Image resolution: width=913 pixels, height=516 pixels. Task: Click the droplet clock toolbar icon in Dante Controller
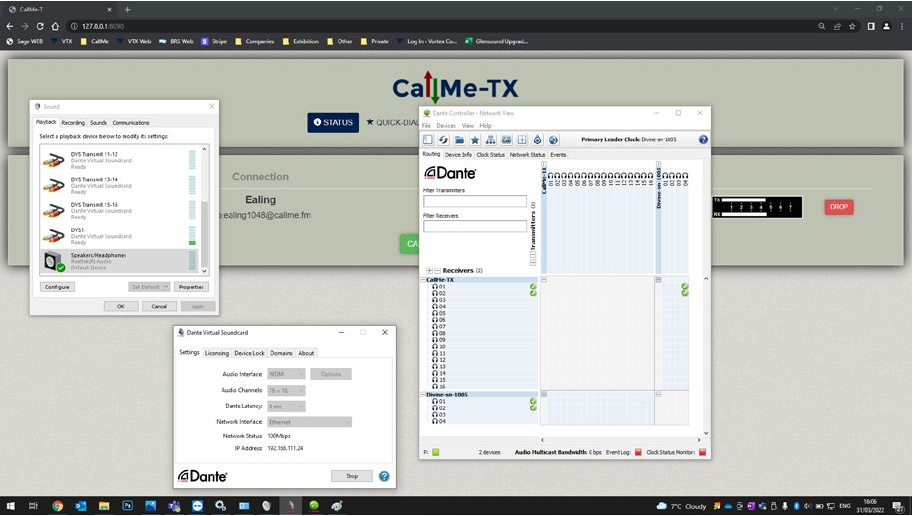tap(537, 140)
